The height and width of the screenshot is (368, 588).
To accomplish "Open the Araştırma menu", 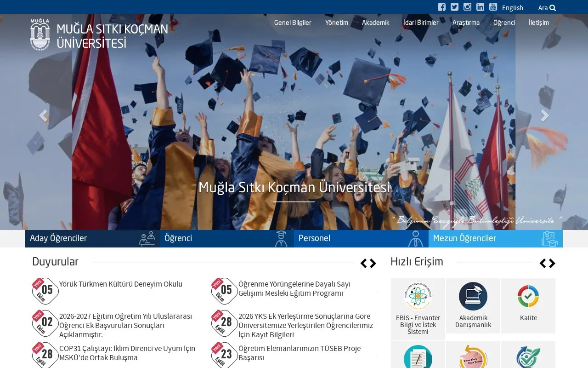I will tap(466, 23).
